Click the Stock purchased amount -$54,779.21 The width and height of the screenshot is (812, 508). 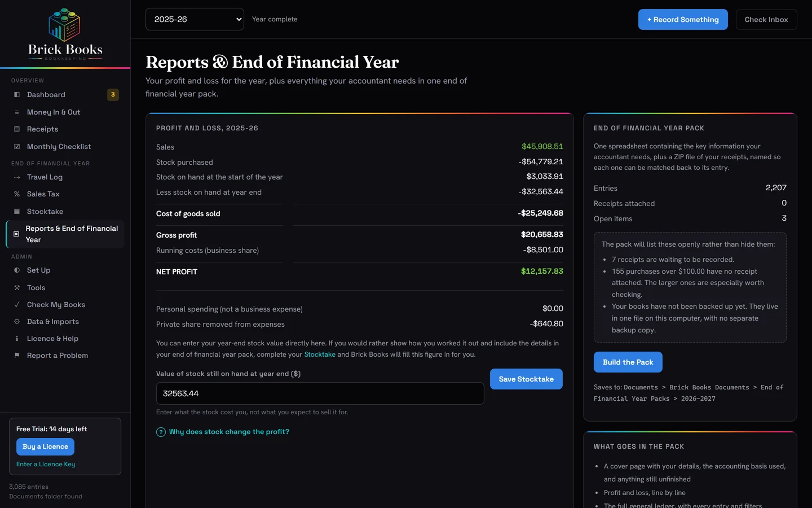tap(541, 162)
